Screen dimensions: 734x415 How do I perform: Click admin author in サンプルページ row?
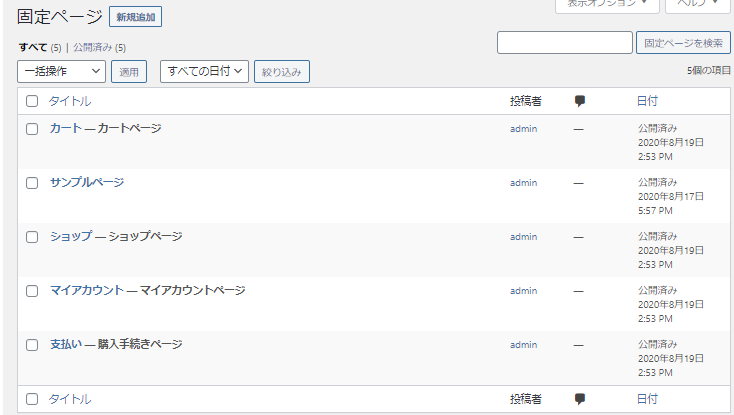[x=523, y=183]
